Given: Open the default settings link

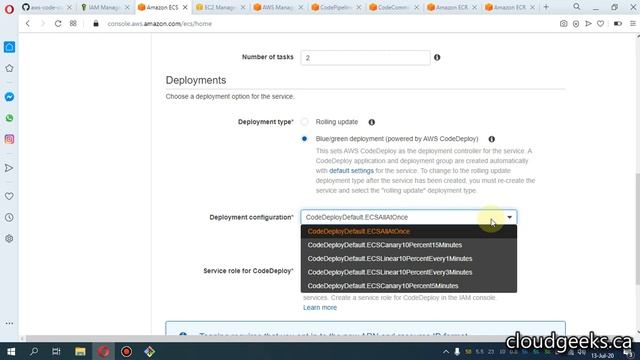Looking at the screenshot, I should [x=351, y=171].
